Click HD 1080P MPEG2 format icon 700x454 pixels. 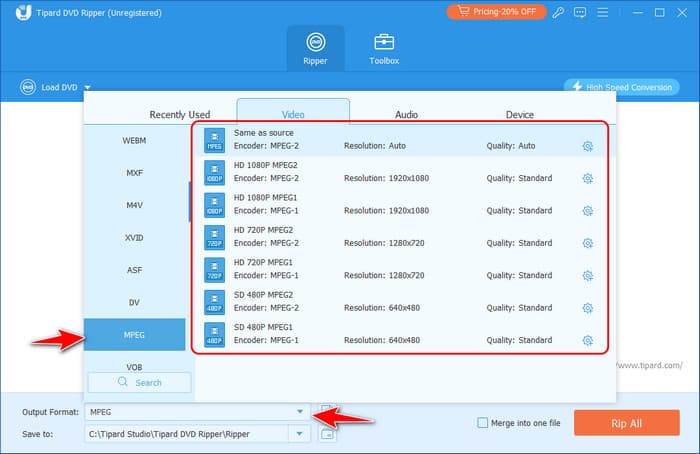[214, 172]
